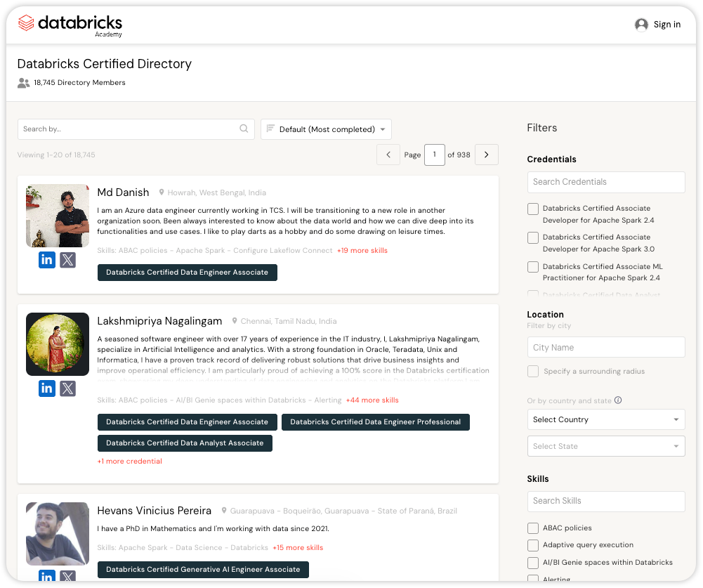Viewport: 703px width, 588px height.
Task: Click the "18,745 Directory Members" text
Action: coord(79,83)
